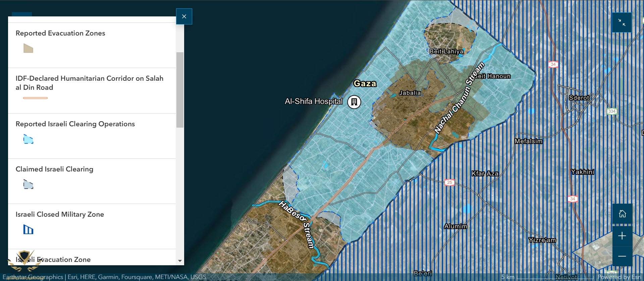Zoom out with the minus button

(x=622, y=256)
